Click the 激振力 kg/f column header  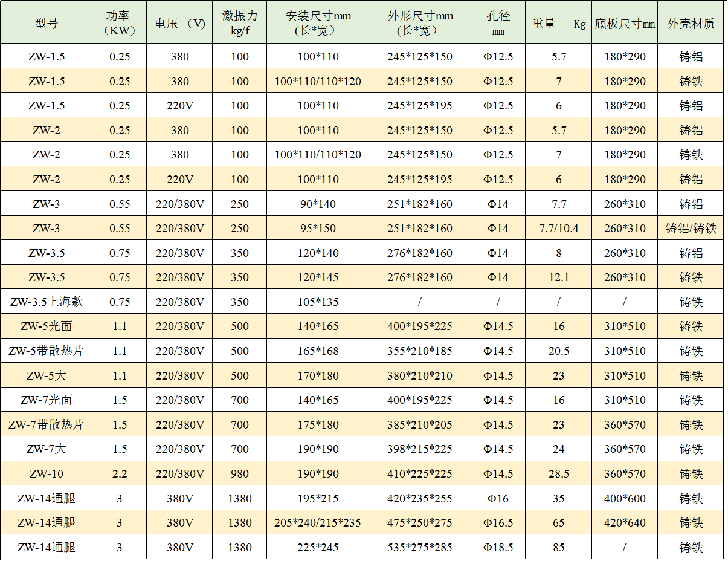tap(239, 23)
